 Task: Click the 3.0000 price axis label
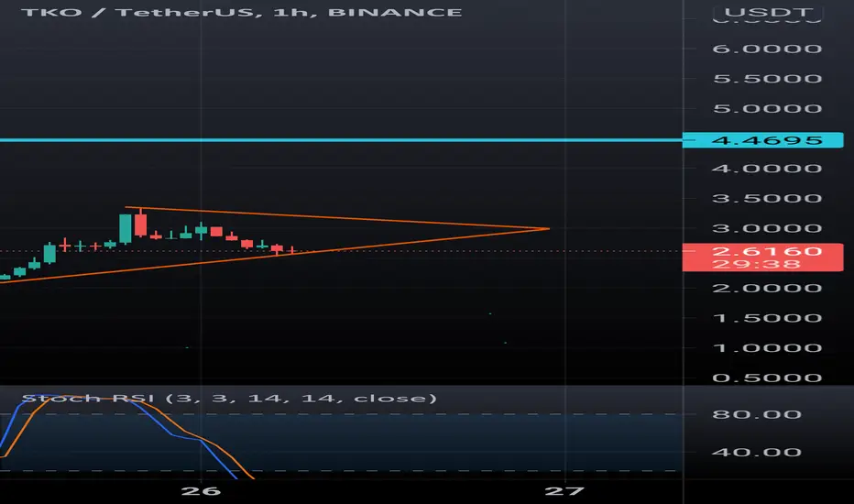click(x=767, y=228)
